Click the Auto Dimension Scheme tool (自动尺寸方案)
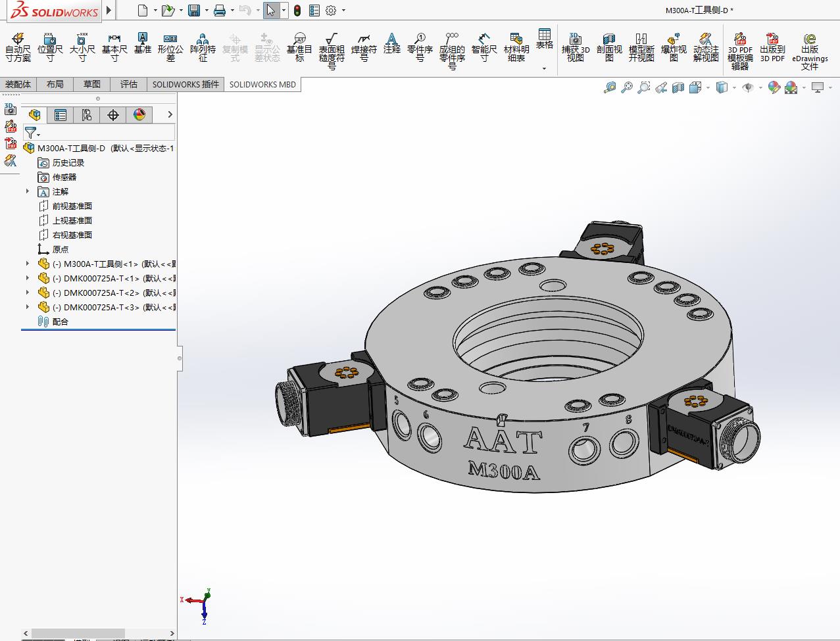The height and width of the screenshot is (641, 840). tap(18, 47)
